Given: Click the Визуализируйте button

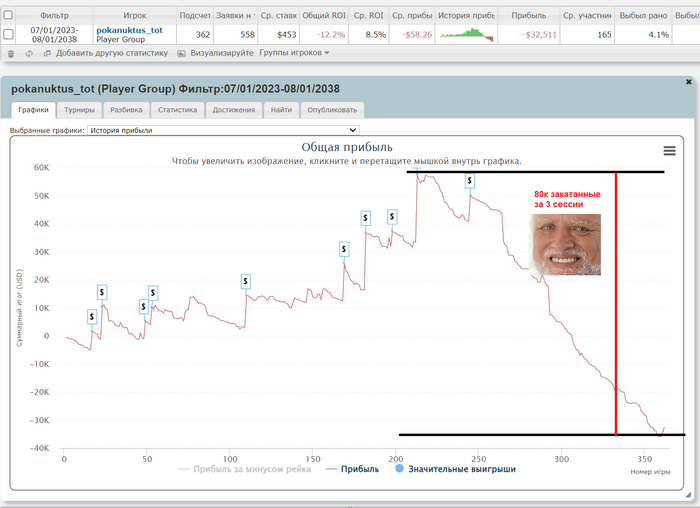Looking at the screenshot, I should coord(222,53).
